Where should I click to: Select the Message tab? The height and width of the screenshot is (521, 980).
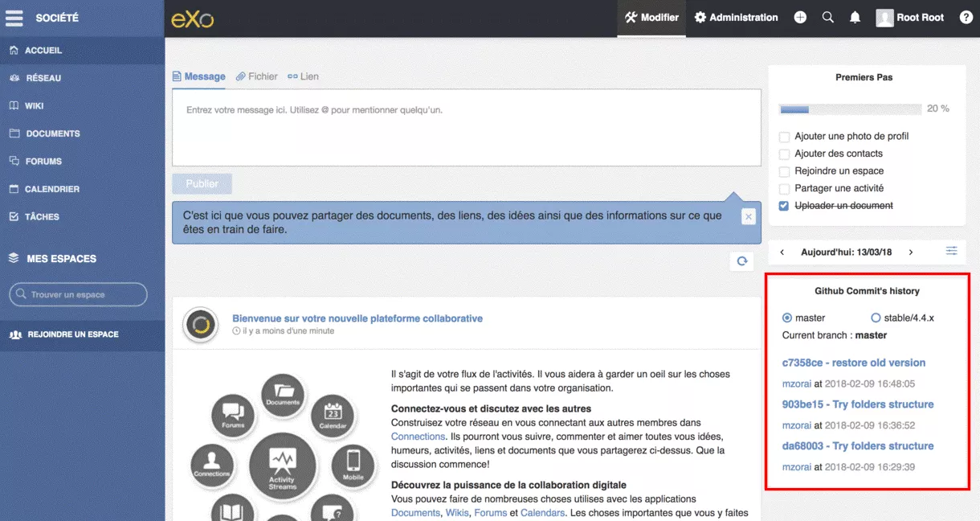199,76
